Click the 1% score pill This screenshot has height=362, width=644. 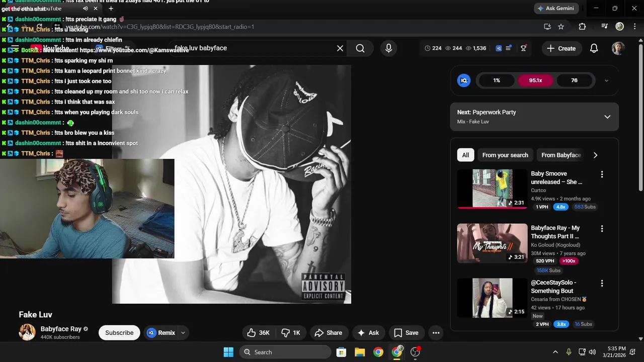pos(497,80)
